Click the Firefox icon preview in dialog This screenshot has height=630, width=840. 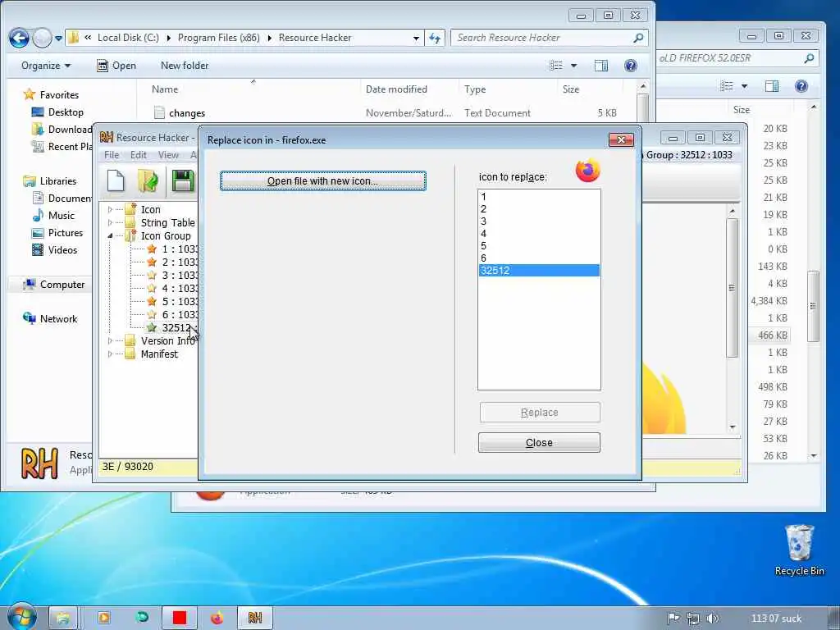(587, 171)
